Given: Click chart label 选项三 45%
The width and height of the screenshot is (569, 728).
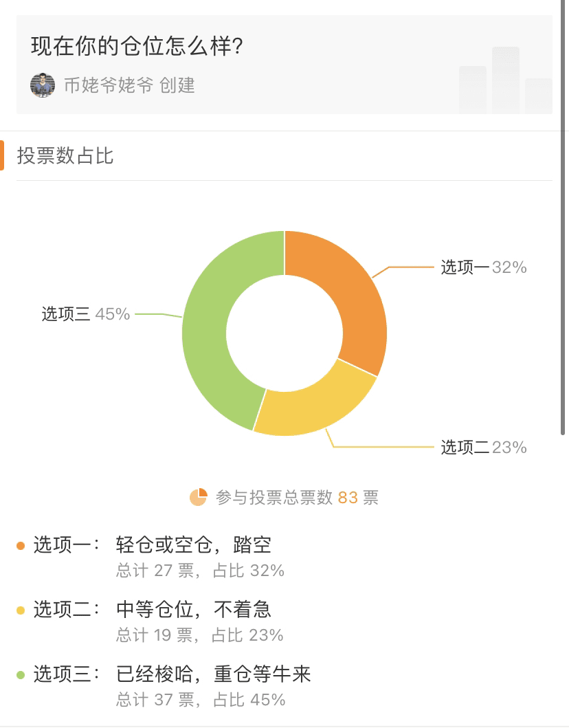Looking at the screenshot, I should pyautogui.click(x=86, y=314).
